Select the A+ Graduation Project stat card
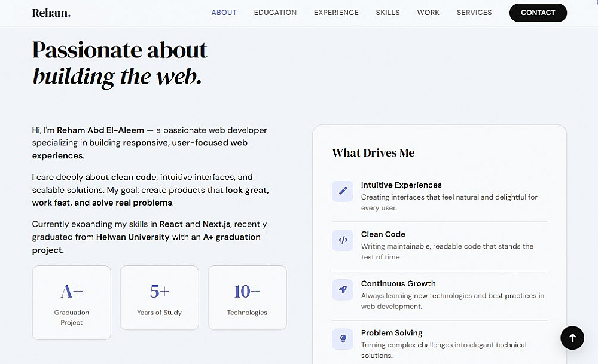598x364 pixels. 72,302
